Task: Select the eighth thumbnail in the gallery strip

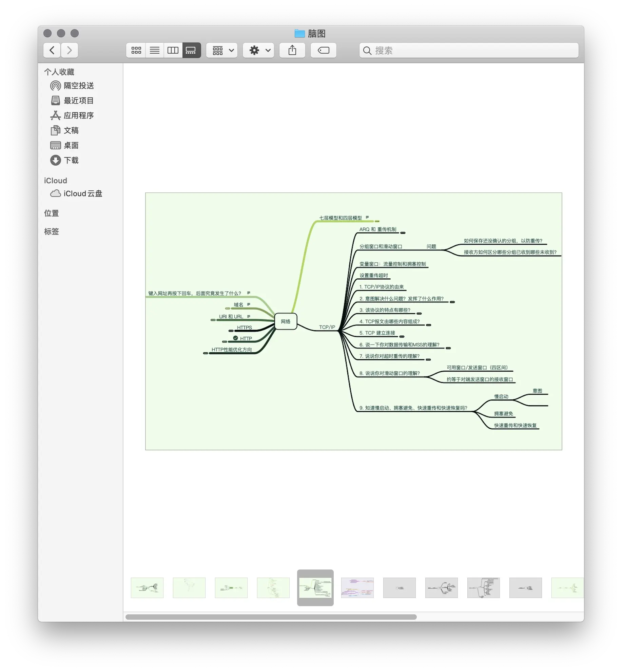Action: click(442, 587)
